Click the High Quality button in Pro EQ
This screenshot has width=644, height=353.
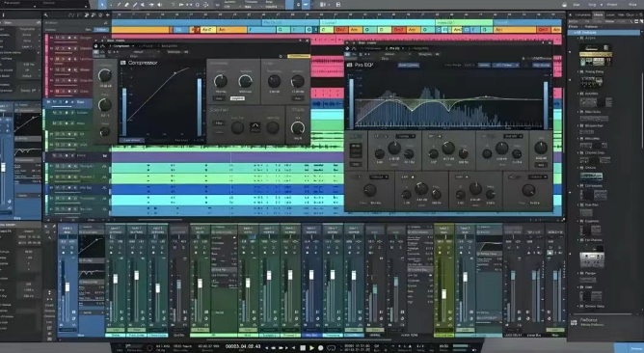[x=542, y=65]
